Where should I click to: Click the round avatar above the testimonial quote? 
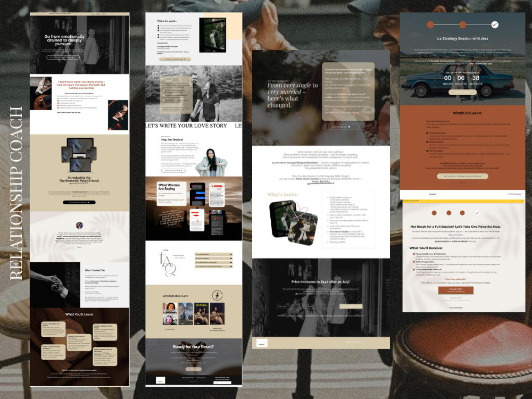pyautogui.click(x=79, y=225)
